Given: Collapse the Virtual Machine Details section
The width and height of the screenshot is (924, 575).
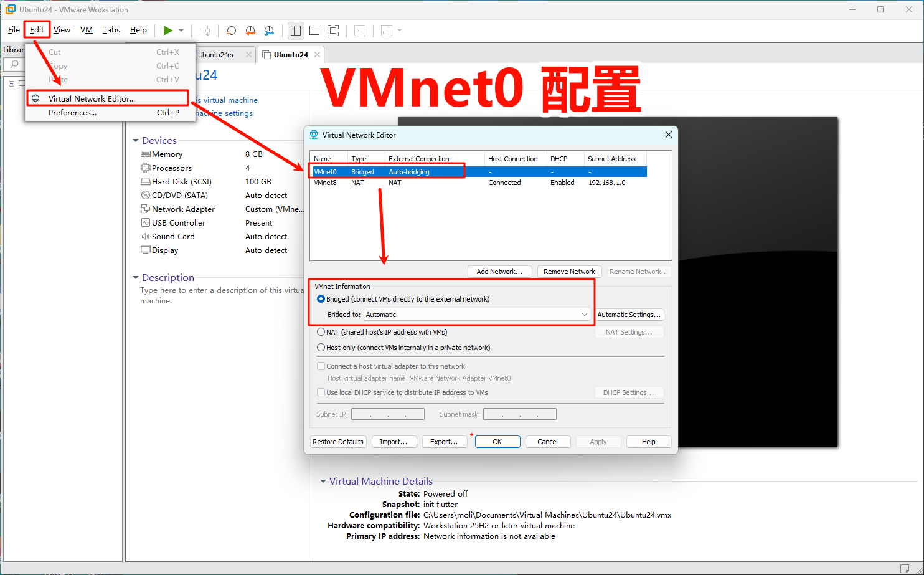Looking at the screenshot, I should (x=323, y=482).
